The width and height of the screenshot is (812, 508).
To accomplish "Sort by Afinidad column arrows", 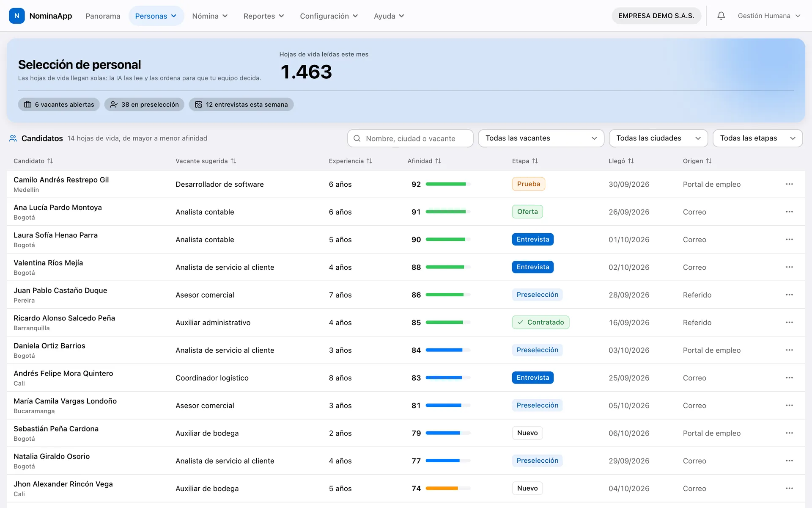I will (x=438, y=161).
